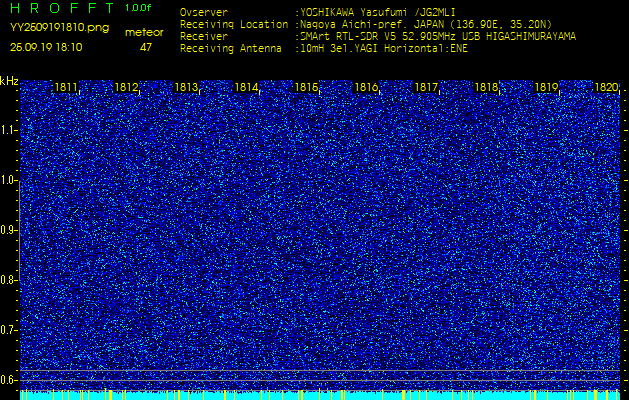Click the 1.0 frequency axis label
Viewport: 629px width, 400px height.
[x=8, y=180]
